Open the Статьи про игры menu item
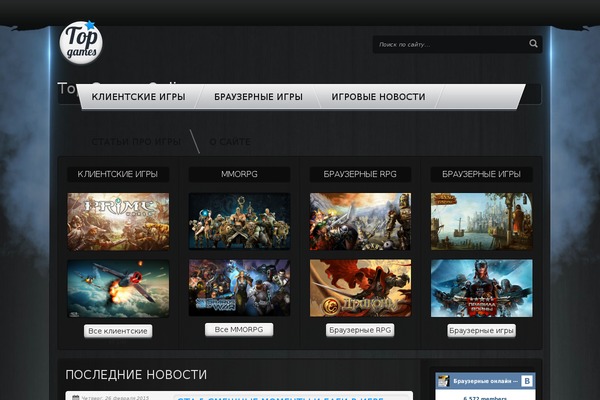Image resolution: width=600 pixels, height=400 pixels. click(x=136, y=142)
